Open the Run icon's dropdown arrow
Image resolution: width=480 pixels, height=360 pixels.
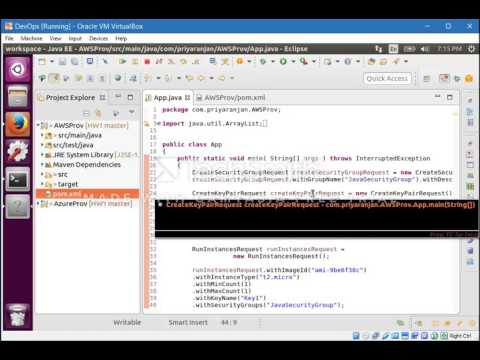tap(293, 61)
